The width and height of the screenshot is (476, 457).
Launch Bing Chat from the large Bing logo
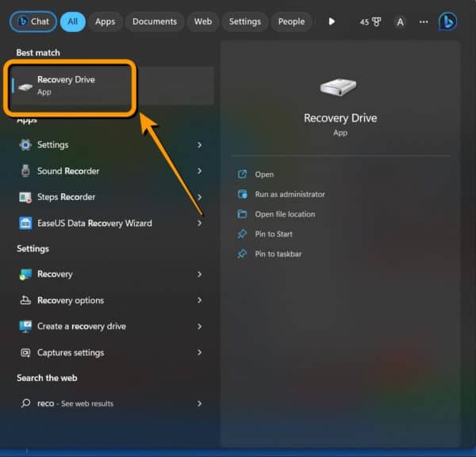click(x=447, y=21)
